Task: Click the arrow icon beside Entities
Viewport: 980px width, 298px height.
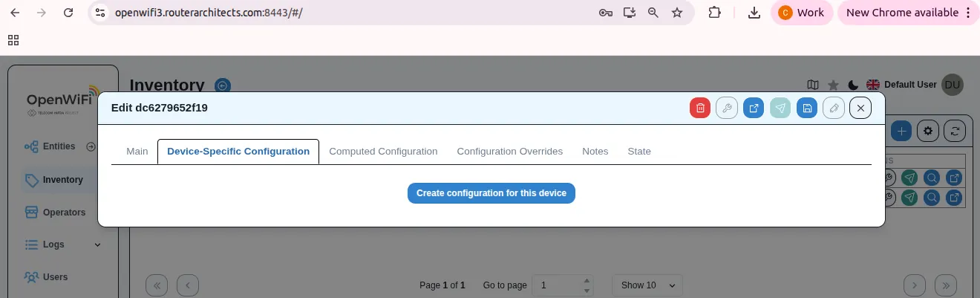Action: [91, 146]
